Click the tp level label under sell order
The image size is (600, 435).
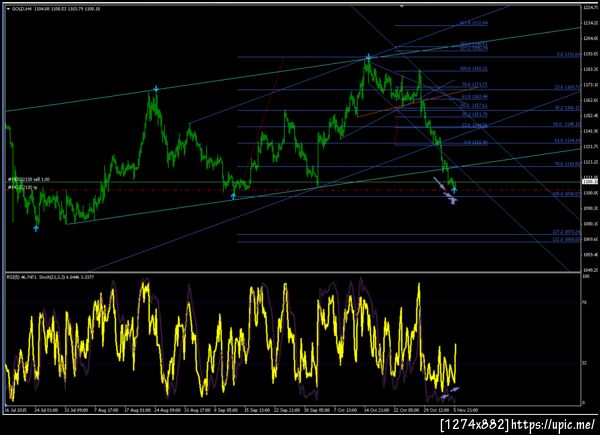[23, 187]
